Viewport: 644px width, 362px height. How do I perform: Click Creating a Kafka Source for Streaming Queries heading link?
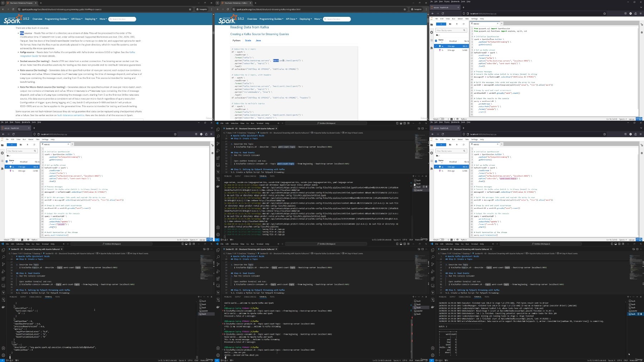259,34
